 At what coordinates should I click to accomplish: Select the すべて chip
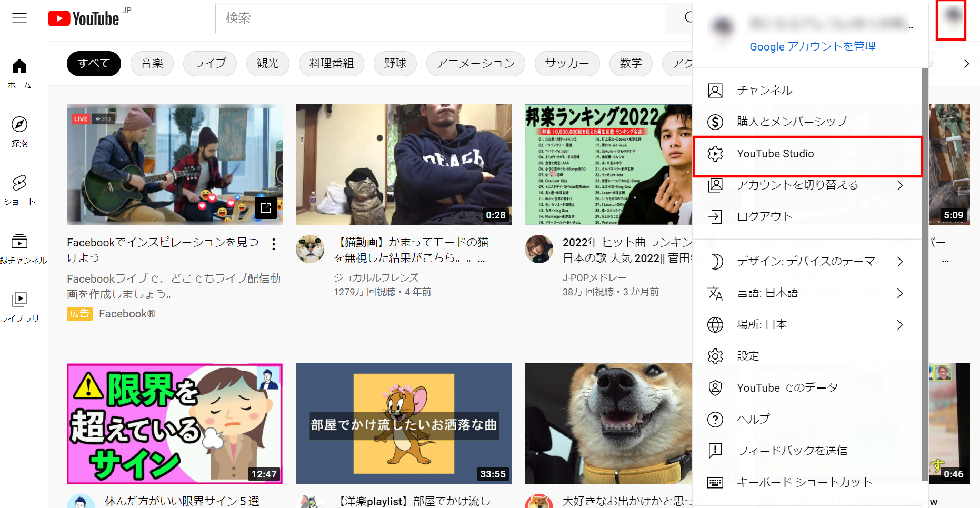click(94, 64)
